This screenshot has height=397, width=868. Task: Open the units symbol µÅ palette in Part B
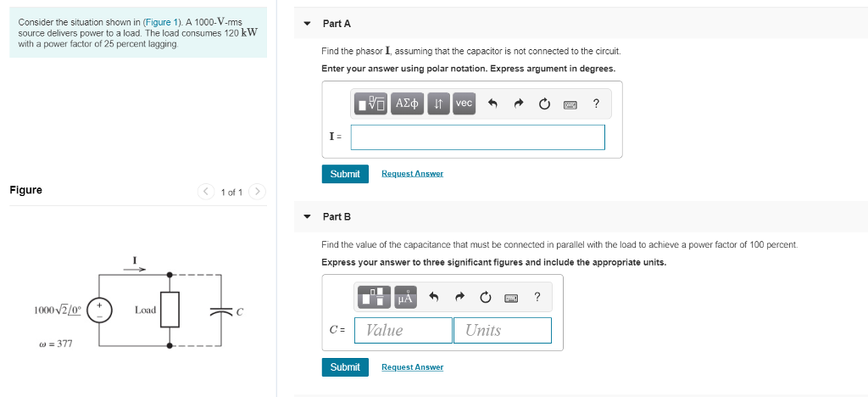tap(405, 297)
